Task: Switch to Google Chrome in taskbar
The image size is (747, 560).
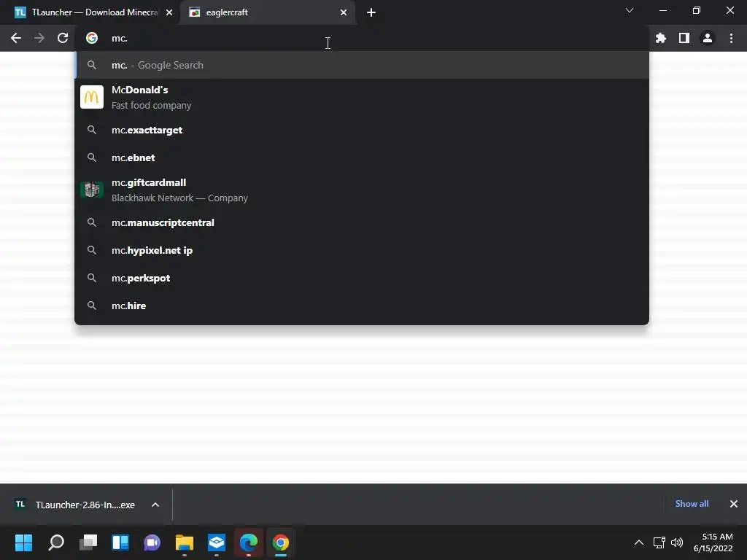Action: pyautogui.click(x=281, y=542)
